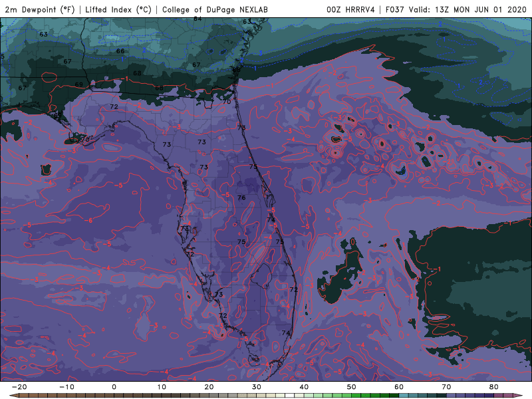Click the right arrow cap of color bar
Viewport: 532px width, 399px height.
(518, 396)
